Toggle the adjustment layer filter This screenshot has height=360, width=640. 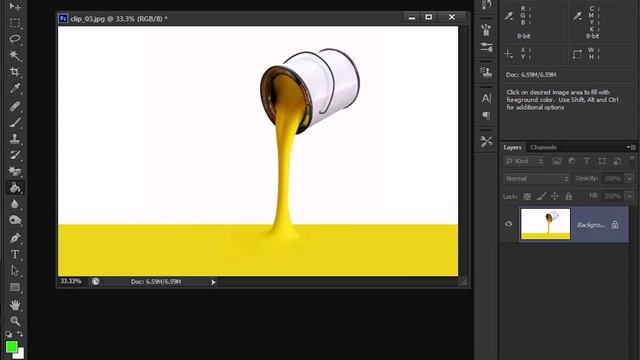tap(572, 161)
